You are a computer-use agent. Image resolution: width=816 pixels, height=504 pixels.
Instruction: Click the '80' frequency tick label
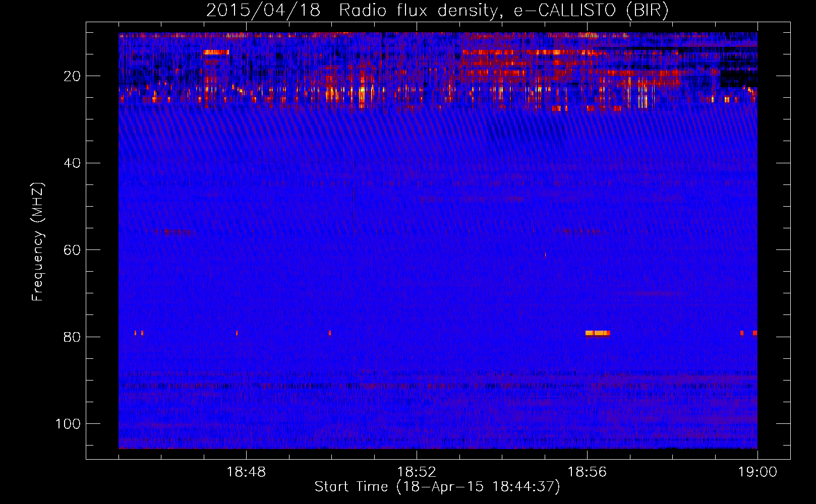tap(72, 337)
